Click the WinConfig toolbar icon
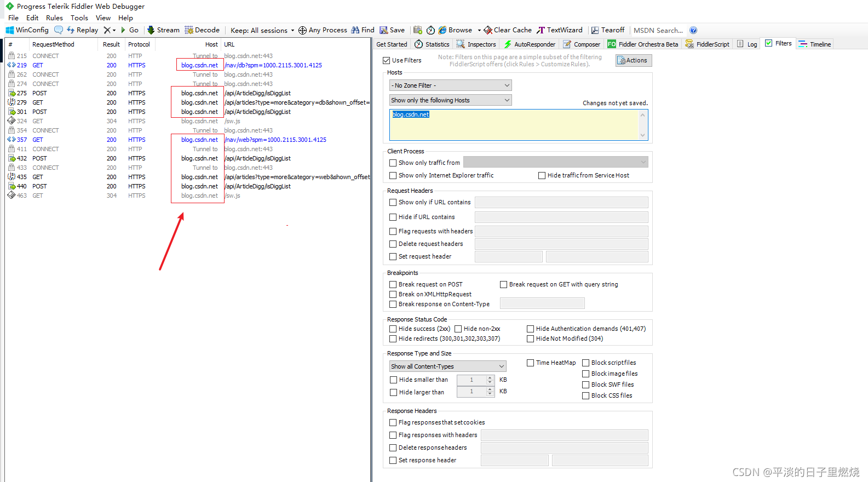Screen dimensions: 868x482 (27, 30)
